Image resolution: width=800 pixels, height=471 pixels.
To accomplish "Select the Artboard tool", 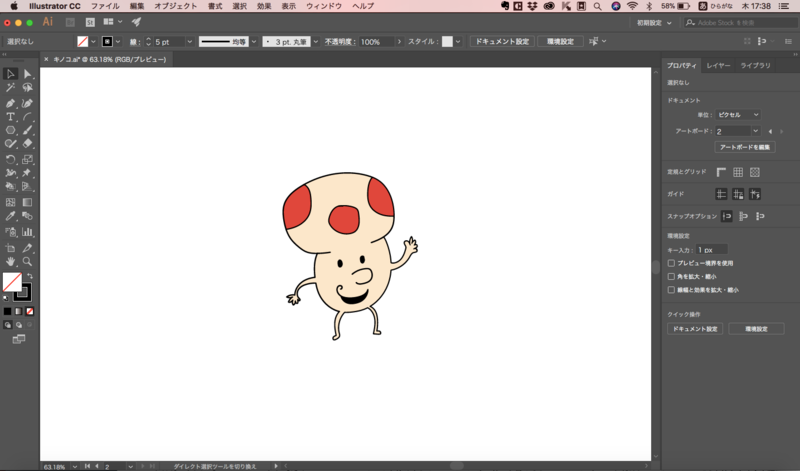I will click(x=10, y=248).
